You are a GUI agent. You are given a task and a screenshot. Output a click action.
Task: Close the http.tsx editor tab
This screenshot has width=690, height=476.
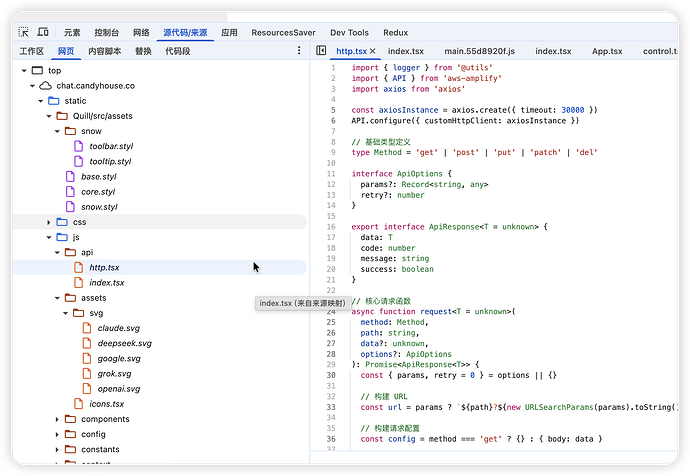coord(373,51)
